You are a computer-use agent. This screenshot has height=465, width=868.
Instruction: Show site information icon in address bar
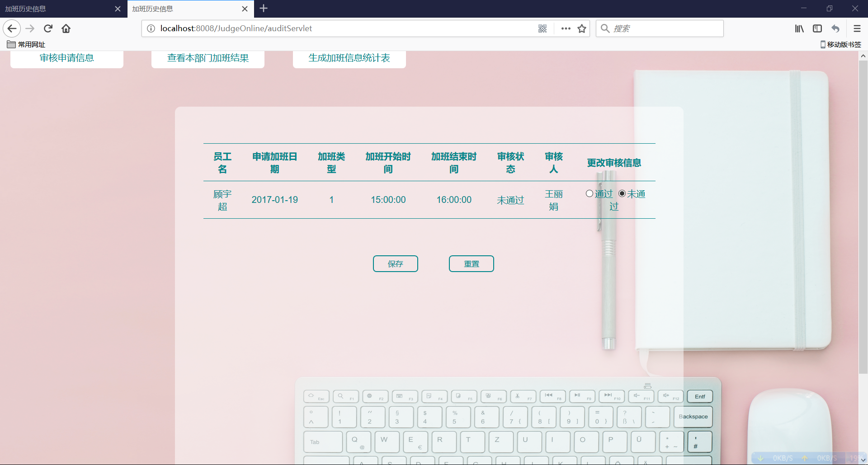(x=151, y=28)
